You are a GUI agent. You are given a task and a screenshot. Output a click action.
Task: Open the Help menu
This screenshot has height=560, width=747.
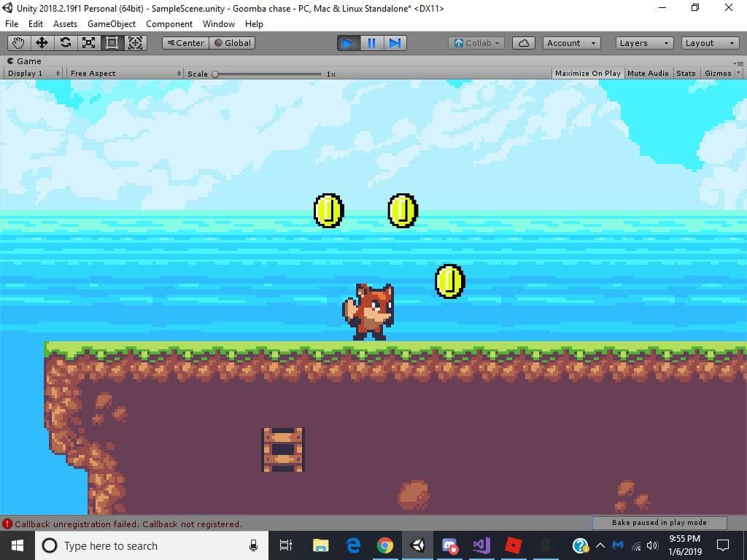tap(254, 24)
